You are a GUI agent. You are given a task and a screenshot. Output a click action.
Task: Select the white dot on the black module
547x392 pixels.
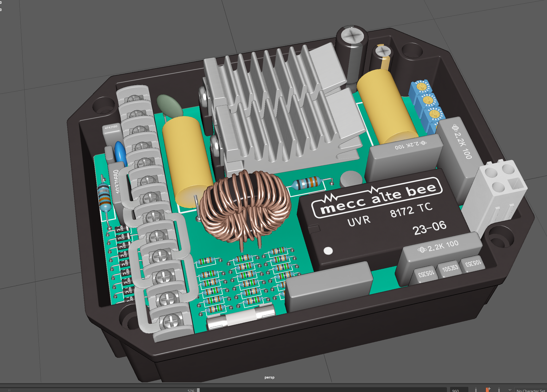tap(328, 251)
